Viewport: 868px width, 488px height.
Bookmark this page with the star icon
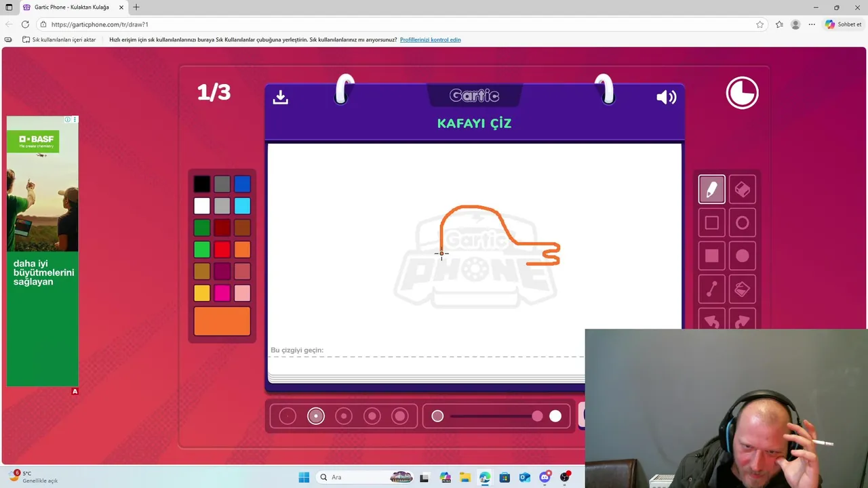[x=759, y=24]
